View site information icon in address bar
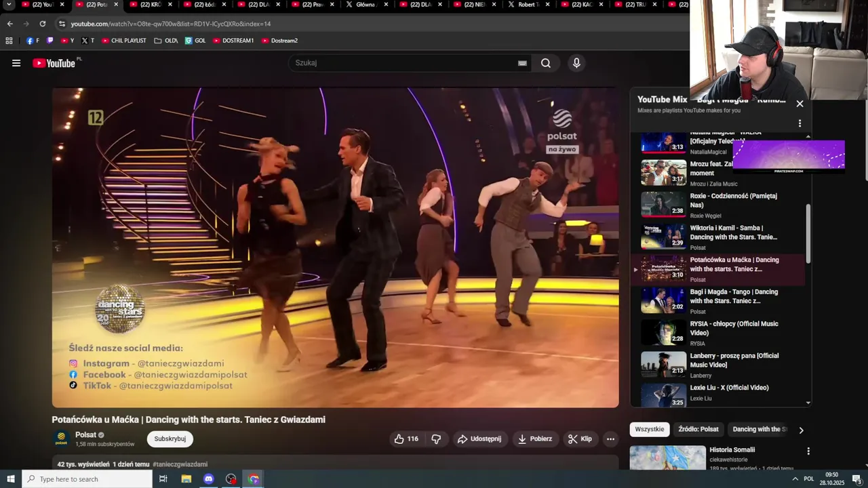 click(62, 24)
